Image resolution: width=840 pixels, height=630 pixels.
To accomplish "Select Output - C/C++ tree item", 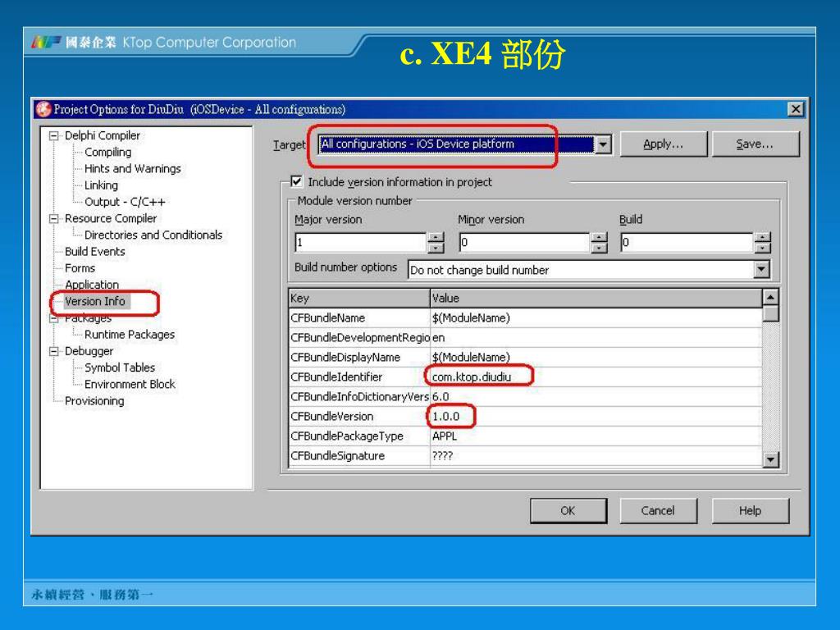I will coord(125,202).
